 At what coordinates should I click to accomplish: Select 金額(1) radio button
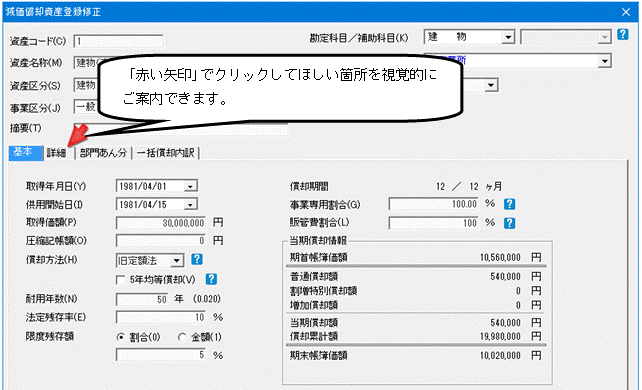[181, 337]
